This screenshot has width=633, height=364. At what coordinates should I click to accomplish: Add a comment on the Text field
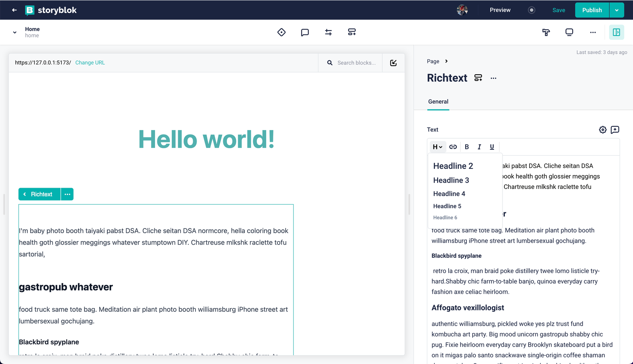615,130
